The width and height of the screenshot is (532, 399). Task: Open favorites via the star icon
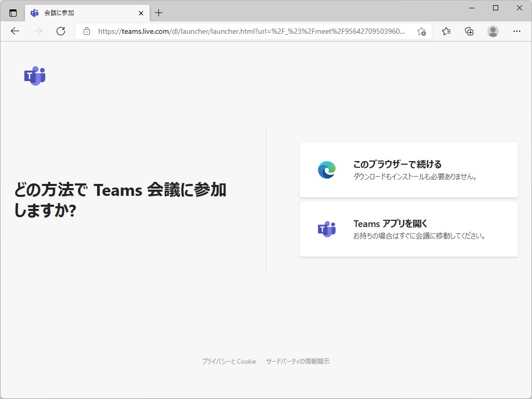coord(446,31)
